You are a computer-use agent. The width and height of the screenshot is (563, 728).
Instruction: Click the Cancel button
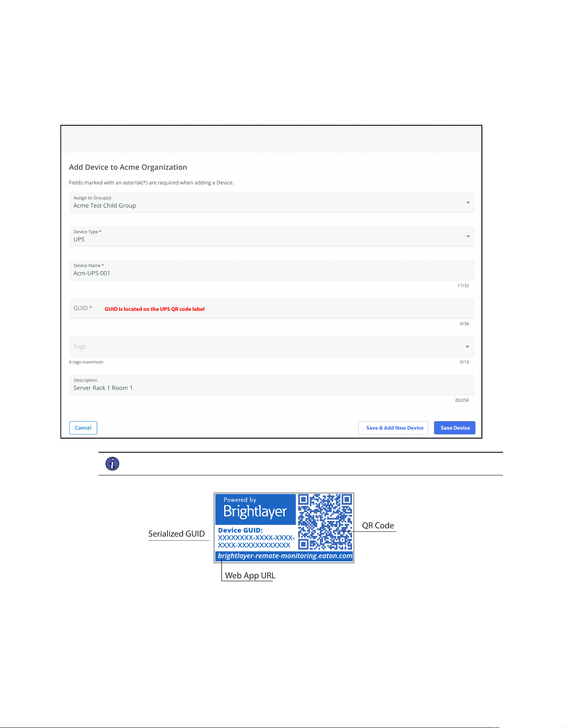83,428
